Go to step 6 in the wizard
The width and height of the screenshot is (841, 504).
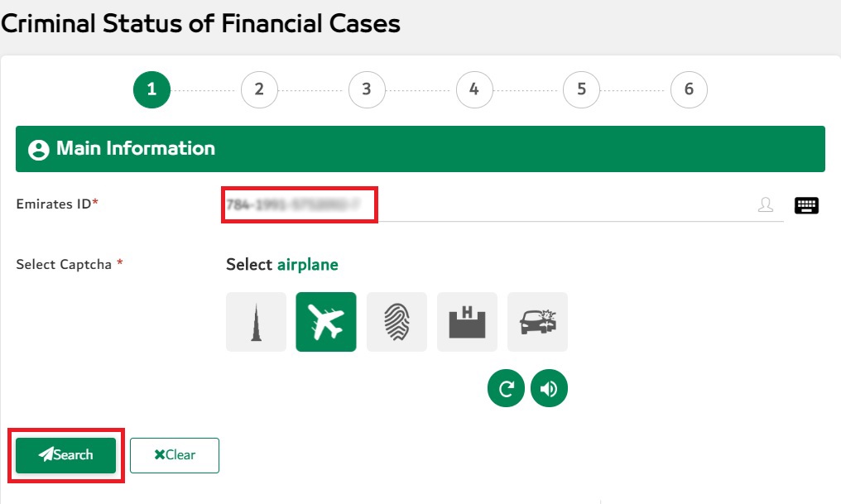tap(689, 89)
